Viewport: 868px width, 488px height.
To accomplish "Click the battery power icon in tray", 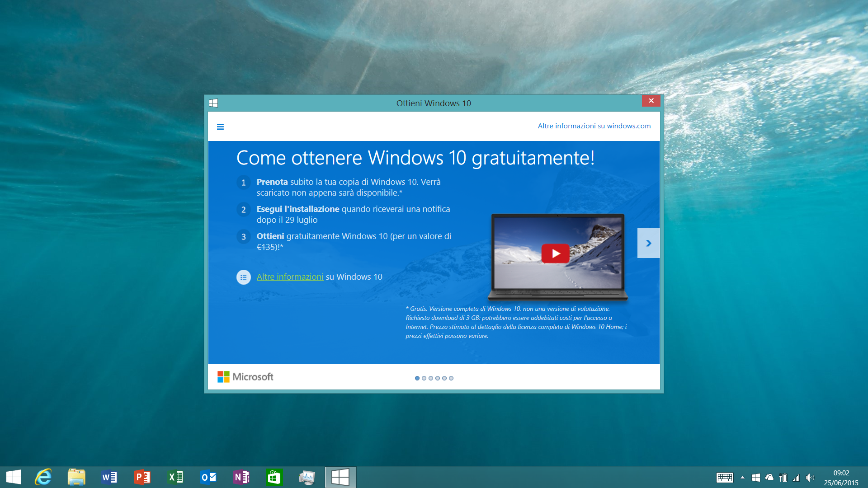I will pos(783,478).
